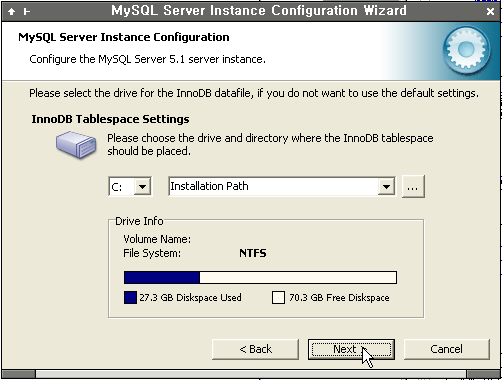Click the "70.3 GB Free Diskspace" label
502x380 pixels.
point(339,297)
